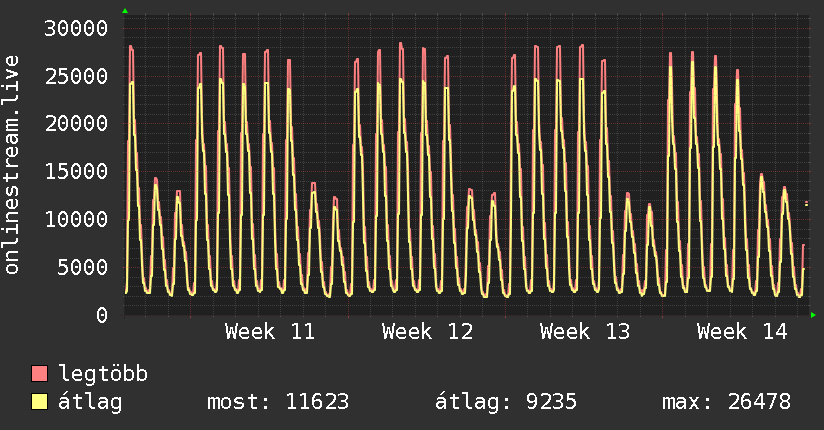The image size is (824, 430).
Task: Click the "most: 11623" current value
Action: coord(277,403)
